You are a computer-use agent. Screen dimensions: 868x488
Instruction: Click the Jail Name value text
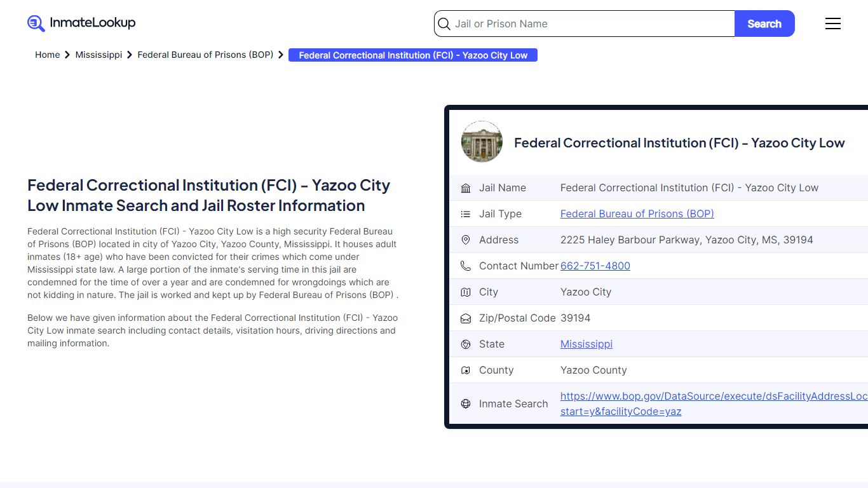[689, 188]
